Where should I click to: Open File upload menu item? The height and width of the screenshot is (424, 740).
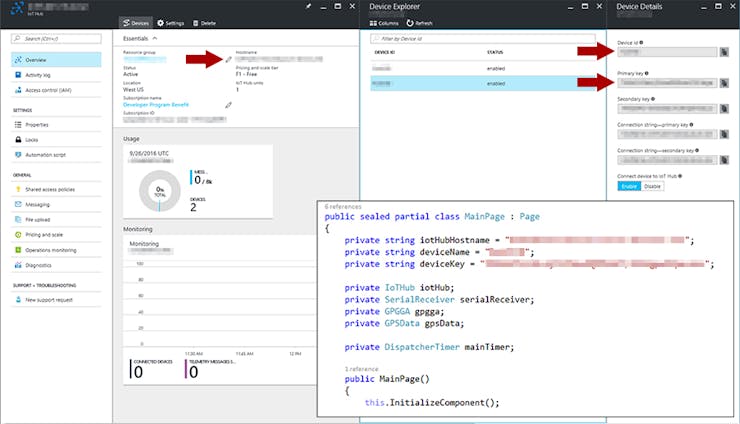click(x=56, y=220)
